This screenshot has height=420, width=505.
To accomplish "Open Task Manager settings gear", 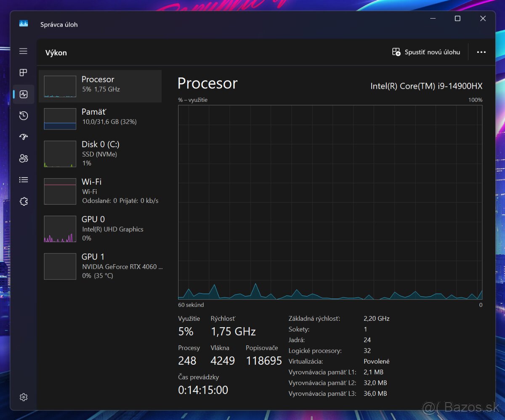I will coord(23,397).
